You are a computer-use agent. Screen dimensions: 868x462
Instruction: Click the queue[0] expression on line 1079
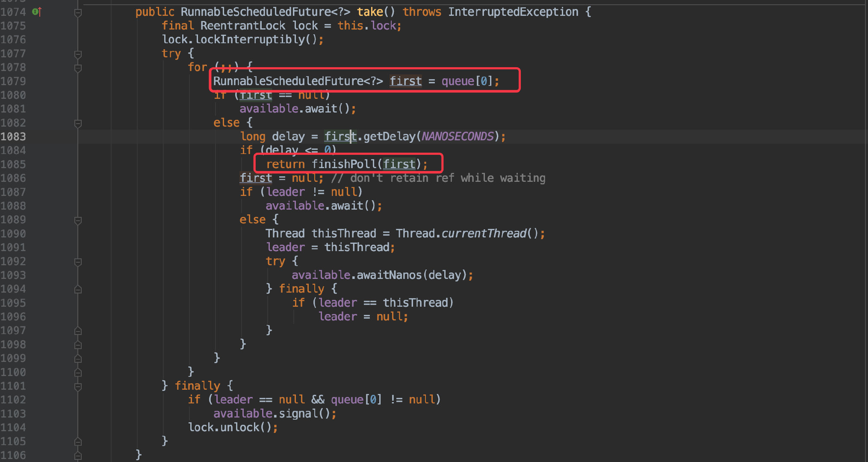(468, 81)
